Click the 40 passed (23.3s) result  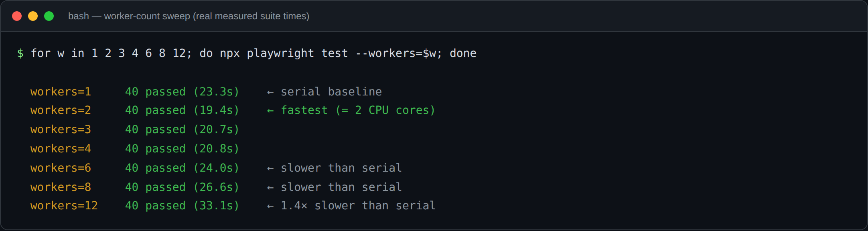(x=182, y=92)
